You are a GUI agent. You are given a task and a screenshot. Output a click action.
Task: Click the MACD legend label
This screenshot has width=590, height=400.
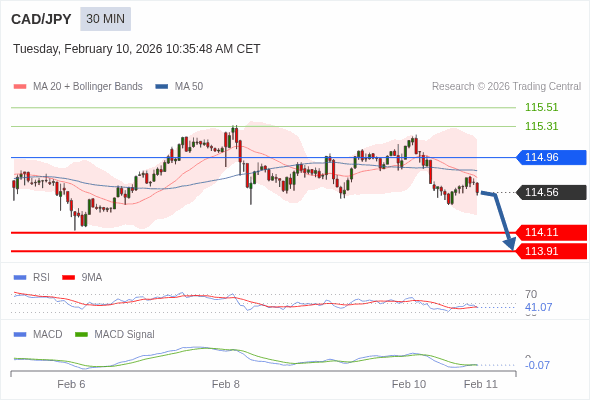[x=48, y=335]
